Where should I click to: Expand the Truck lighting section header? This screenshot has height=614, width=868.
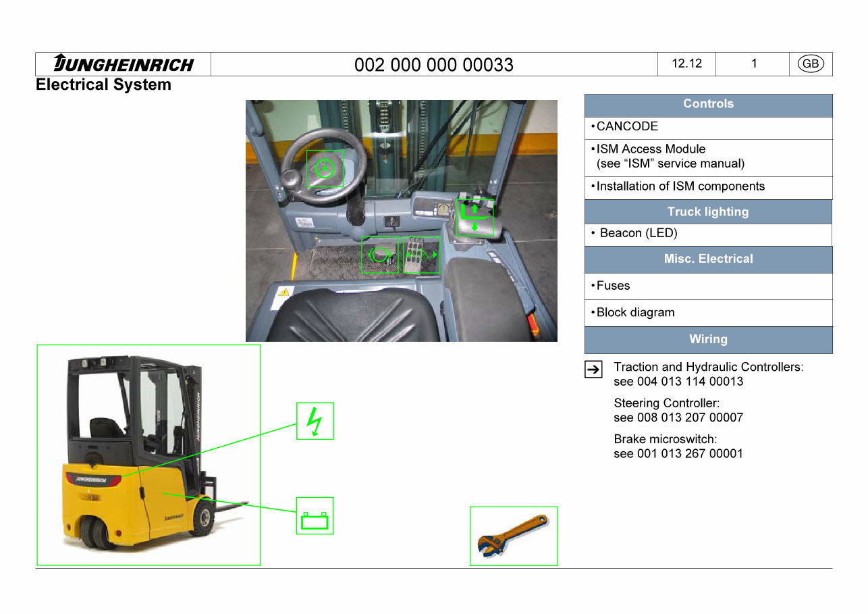(708, 211)
